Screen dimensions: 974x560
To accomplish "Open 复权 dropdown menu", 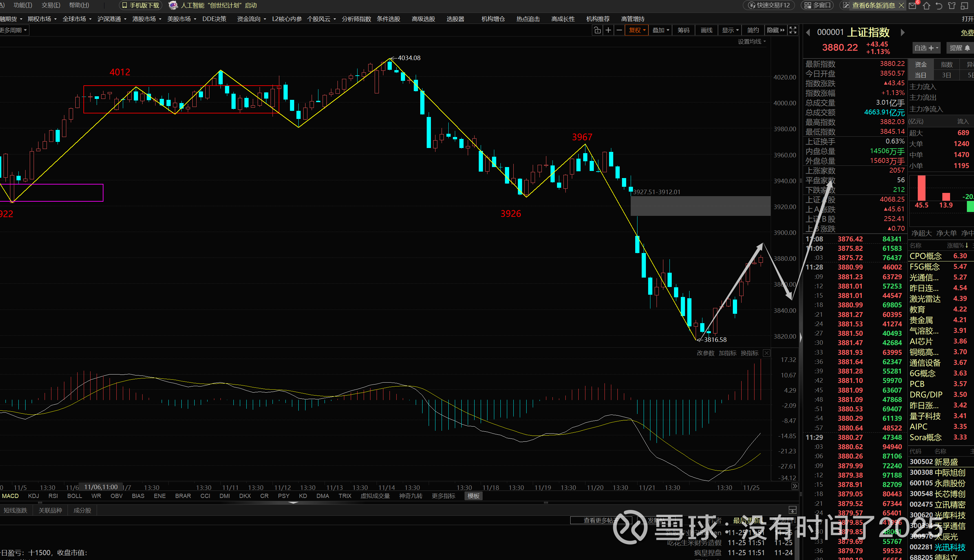I will click(x=637, y=30).
